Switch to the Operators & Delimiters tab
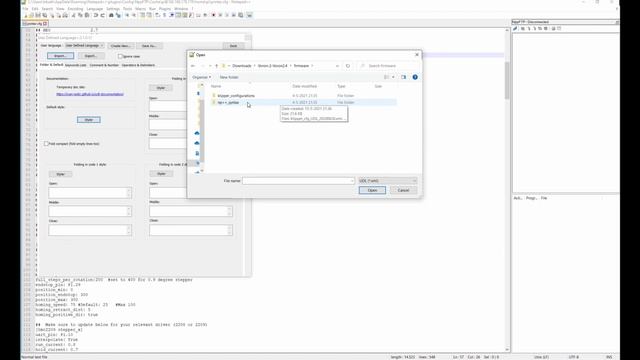 [x=138, y=65]
